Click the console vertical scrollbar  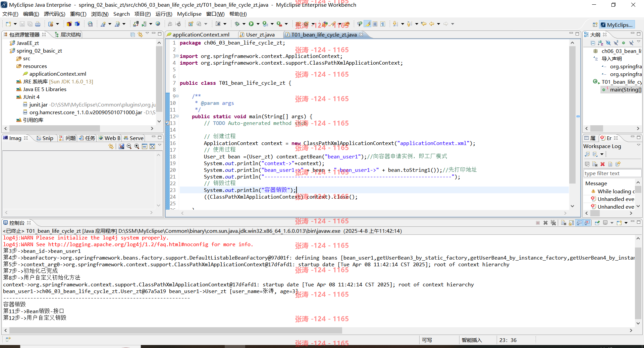click(638, 283)
